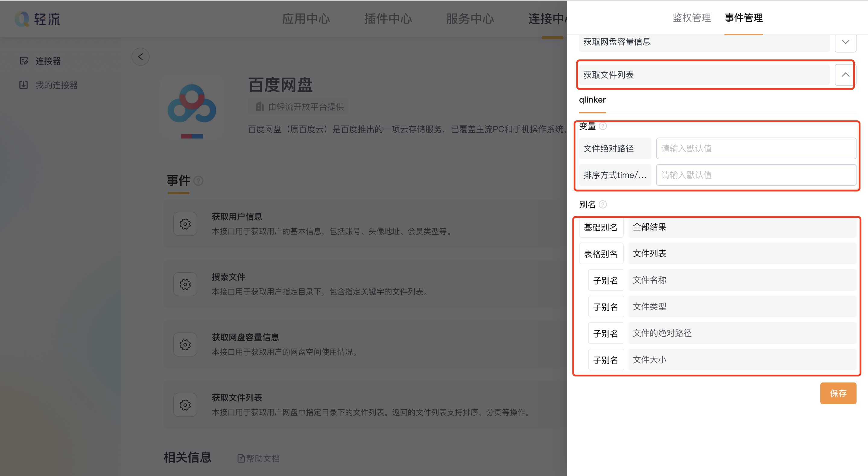Click help icon next to 变量
868x476 pixels.
coord(603,126)
